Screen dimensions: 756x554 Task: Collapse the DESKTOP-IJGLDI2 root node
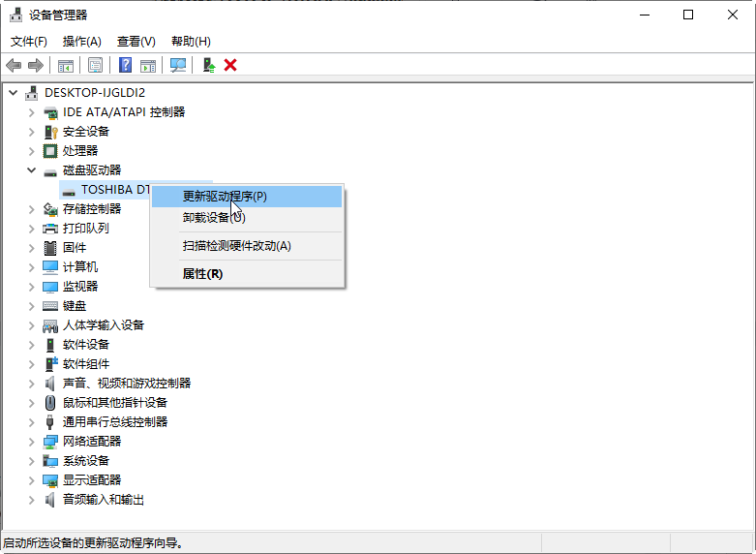pos(14,93)
